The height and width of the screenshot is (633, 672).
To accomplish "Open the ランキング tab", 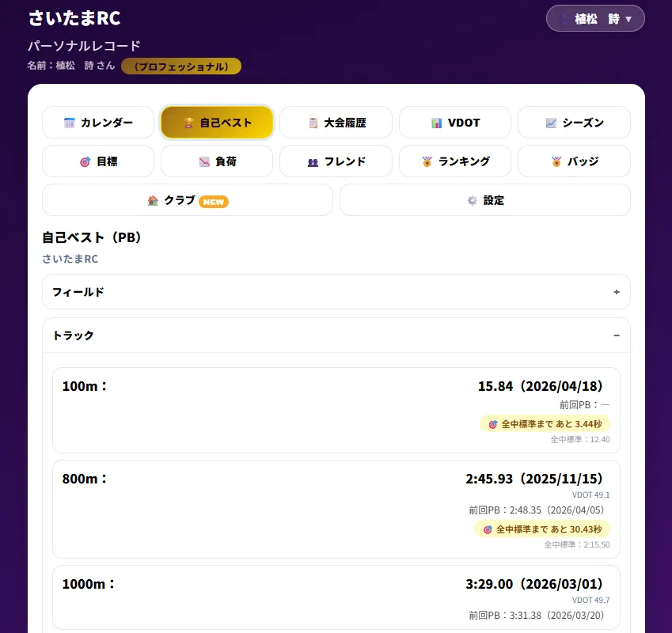I will (x=455, y=161).
